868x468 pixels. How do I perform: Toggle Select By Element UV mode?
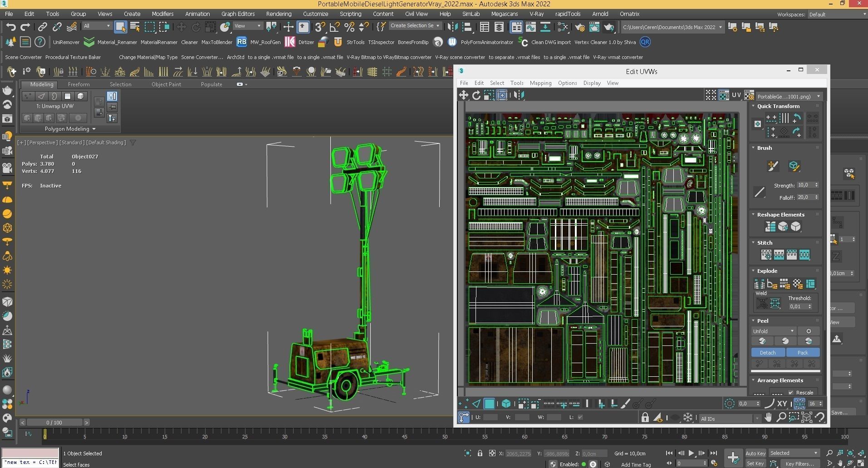[506, 404]
